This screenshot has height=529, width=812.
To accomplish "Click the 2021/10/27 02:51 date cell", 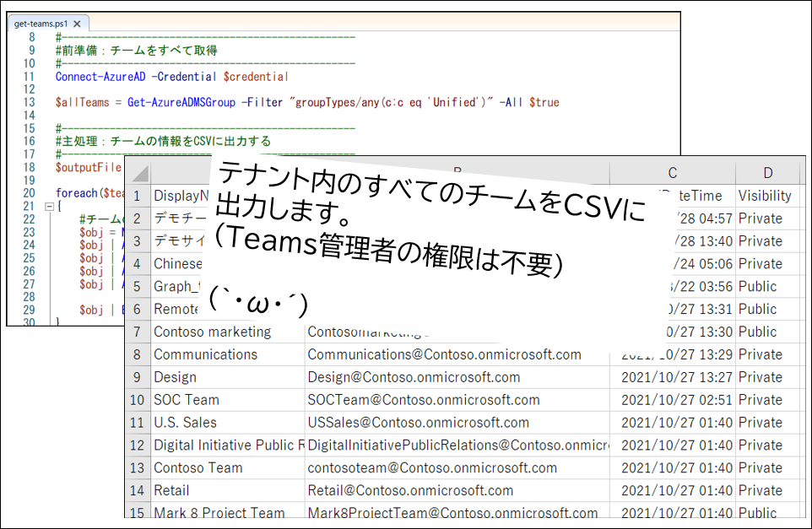I will (673, 400).
